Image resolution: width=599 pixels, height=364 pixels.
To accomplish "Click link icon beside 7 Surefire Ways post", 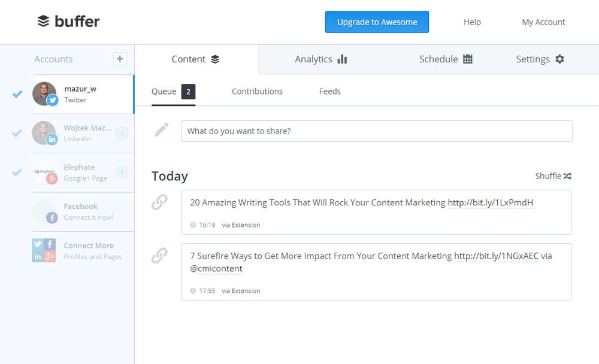I will pos(159,256).
